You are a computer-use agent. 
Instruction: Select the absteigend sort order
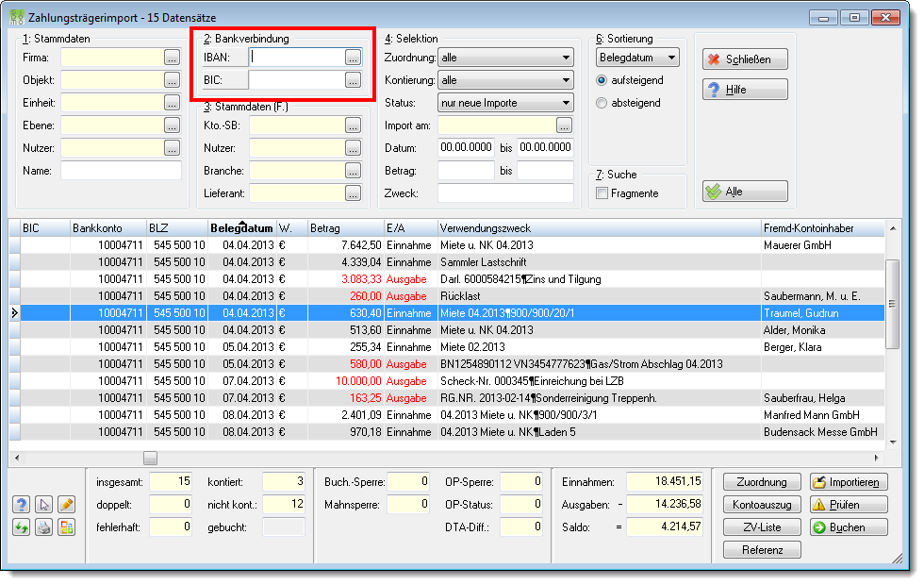coord(602,103)
